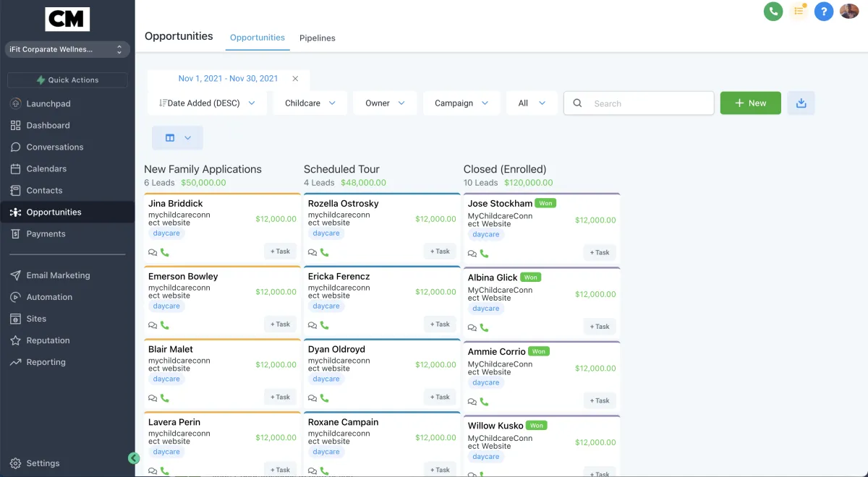Open the Campaign filter dropdown
This screenshot has height=477, width=868.
(x=461, y=103)
